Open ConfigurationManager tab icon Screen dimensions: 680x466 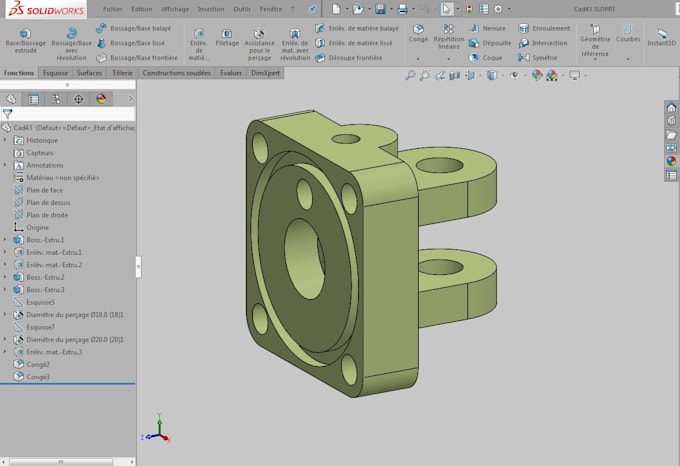pos(56,99)
